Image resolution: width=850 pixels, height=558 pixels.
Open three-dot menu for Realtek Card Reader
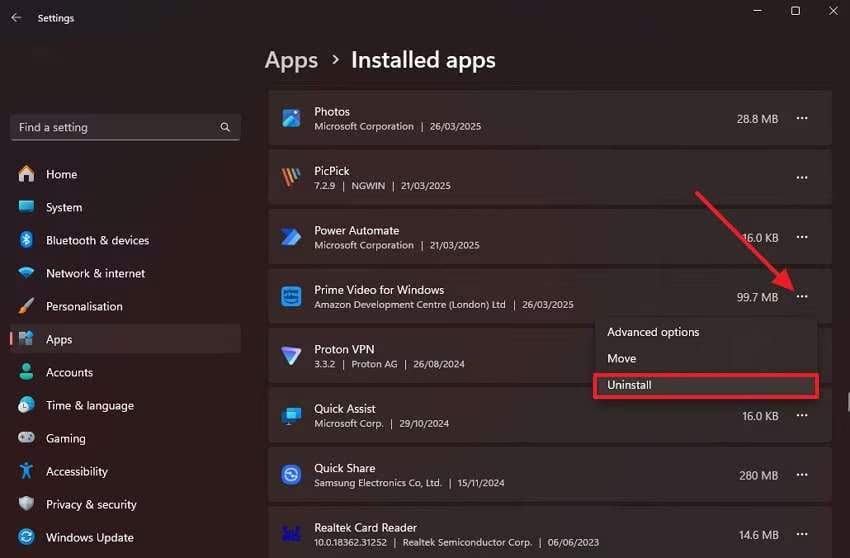[802, 534]
